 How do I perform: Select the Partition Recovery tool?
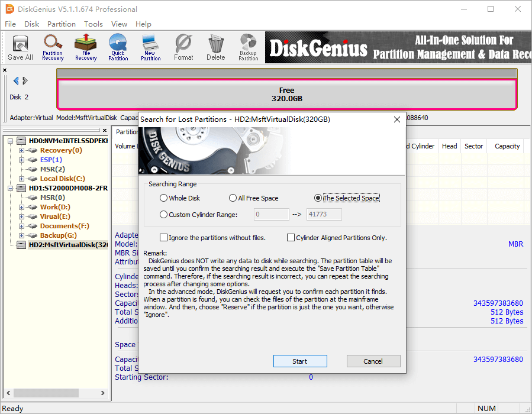(53, 47)
